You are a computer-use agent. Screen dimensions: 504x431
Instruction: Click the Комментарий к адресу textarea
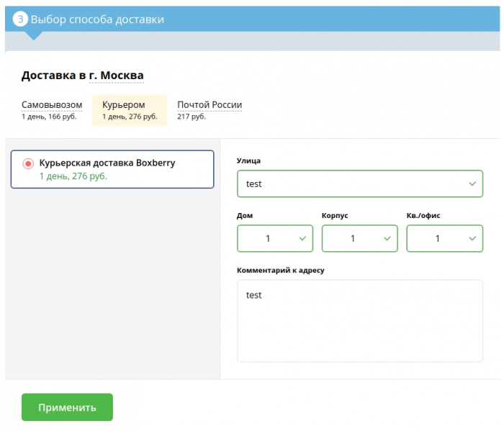coord(360,321)
